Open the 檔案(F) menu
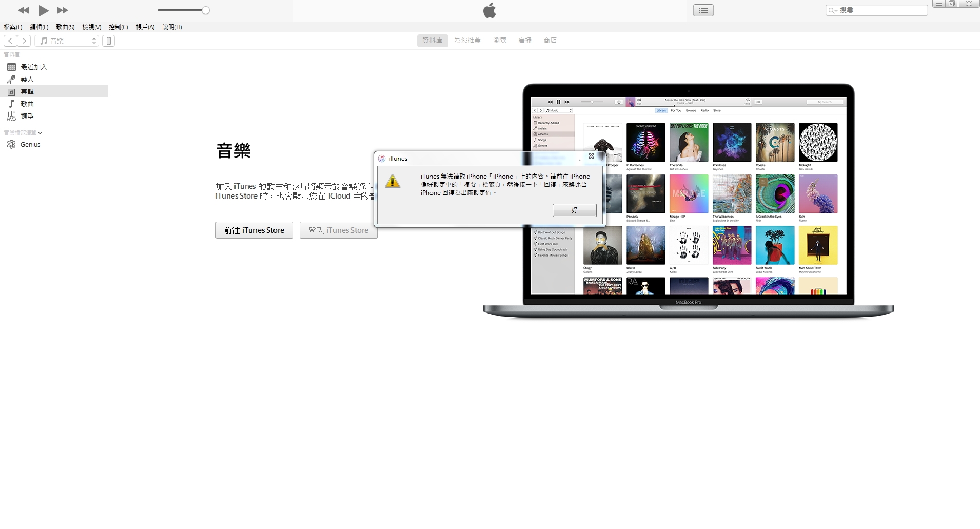The image size is (980, 529). point(13,27)
